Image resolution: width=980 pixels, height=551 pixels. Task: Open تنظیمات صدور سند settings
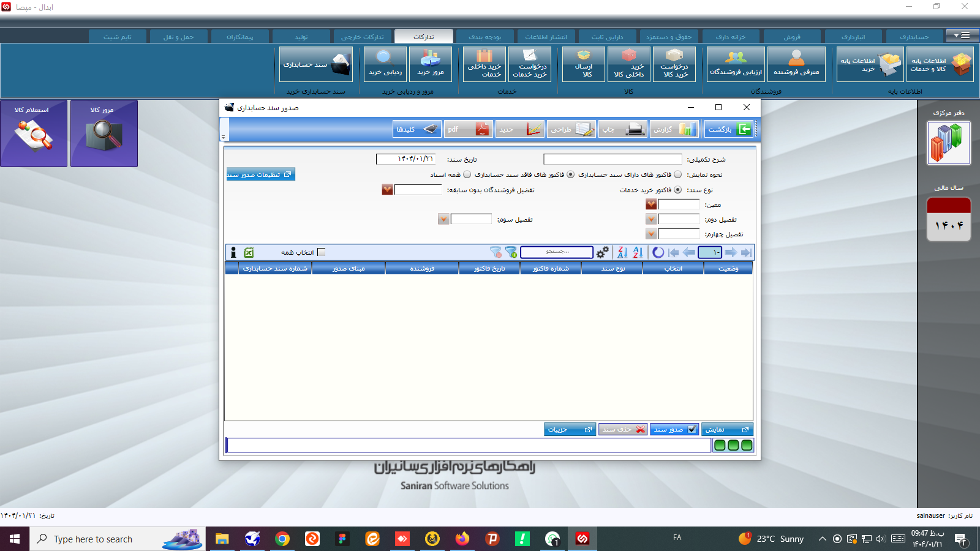point(260,174)
